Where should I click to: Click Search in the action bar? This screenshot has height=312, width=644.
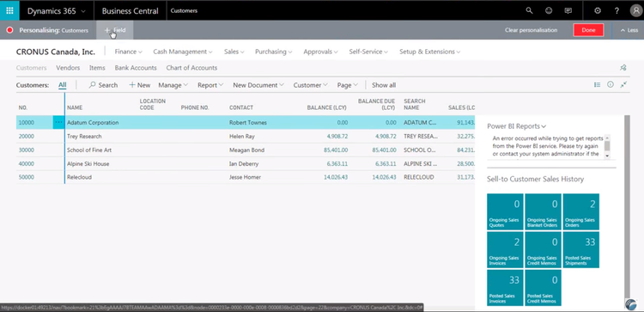[103, 85]
